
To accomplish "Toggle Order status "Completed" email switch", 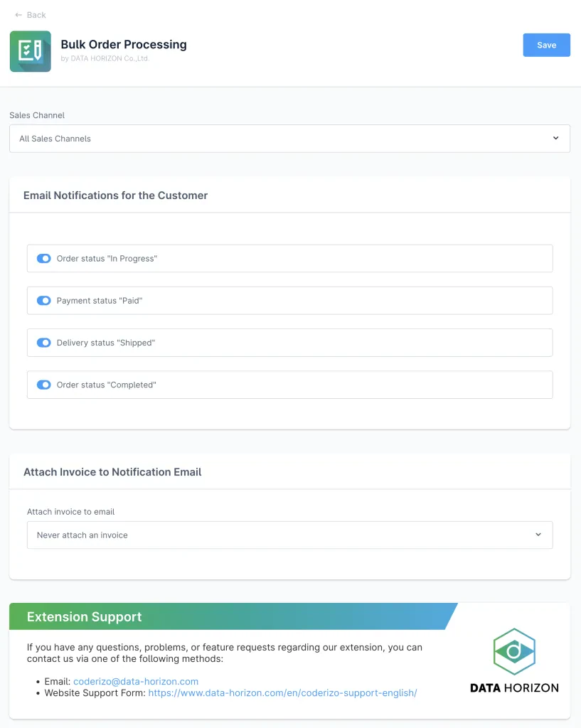I will [x=44, y=385].
